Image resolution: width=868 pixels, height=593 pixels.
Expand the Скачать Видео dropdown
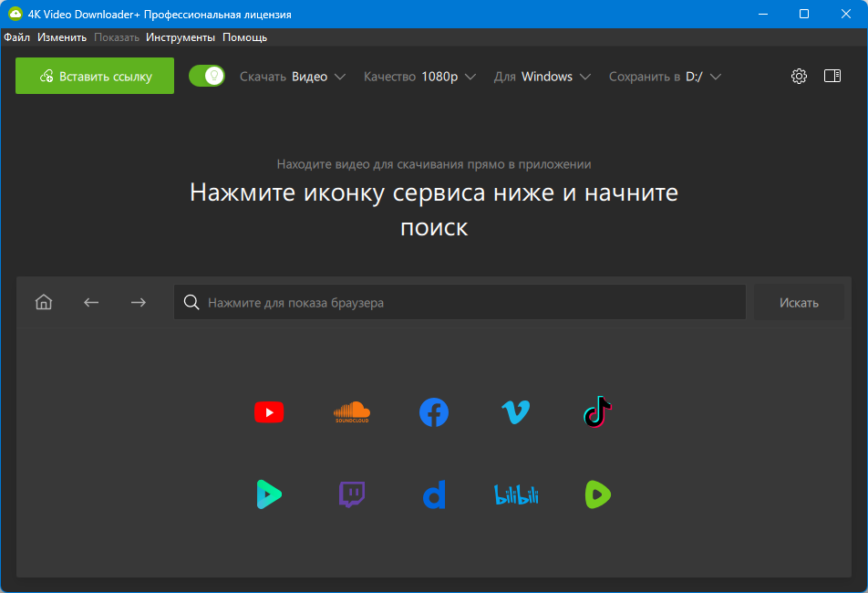point(293,77)
